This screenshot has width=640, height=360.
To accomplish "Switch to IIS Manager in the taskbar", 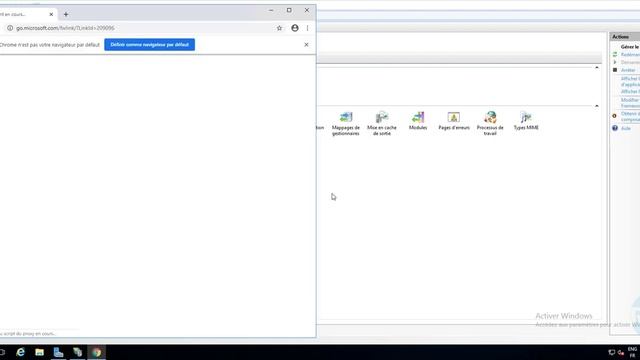I will pos(78,352).
